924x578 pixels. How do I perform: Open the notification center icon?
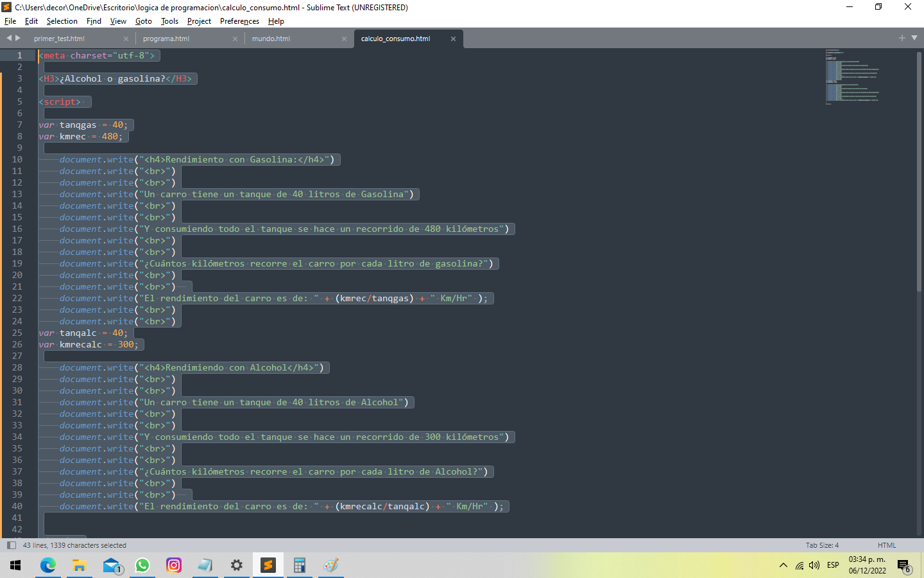(x=904, y=566)
